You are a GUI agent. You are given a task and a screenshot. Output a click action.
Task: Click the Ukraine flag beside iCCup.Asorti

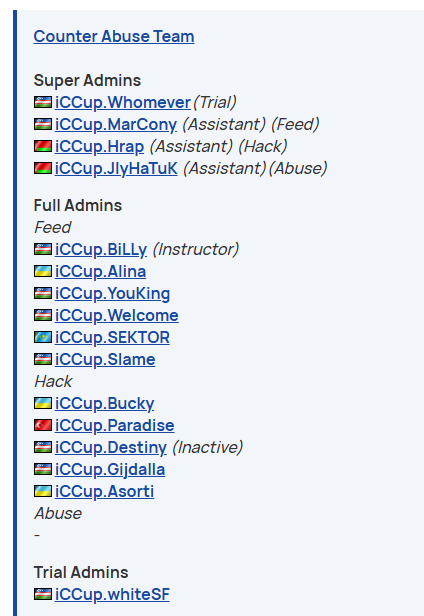click(43, 491)
